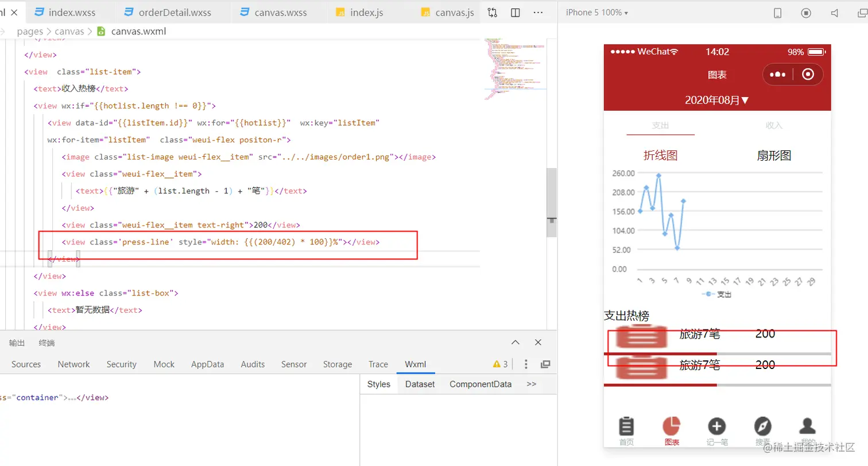Image resolution: width=868 pixels, height=466 pixels.
Task: Click the warning count indicator showing 3
Action: pos(500,364)
